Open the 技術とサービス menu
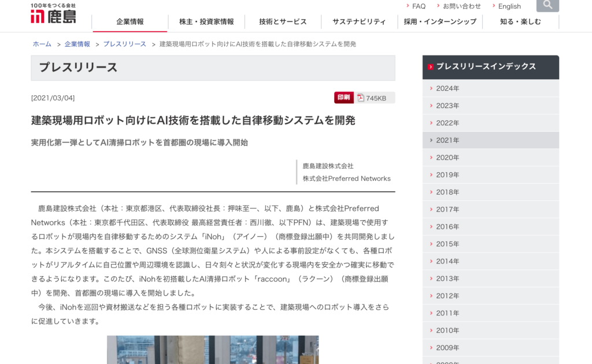This screenshot has width=592, height=364. pos(283,22)
